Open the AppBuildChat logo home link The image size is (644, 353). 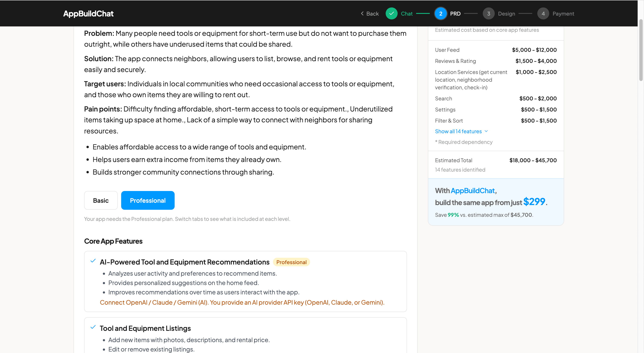88,13
